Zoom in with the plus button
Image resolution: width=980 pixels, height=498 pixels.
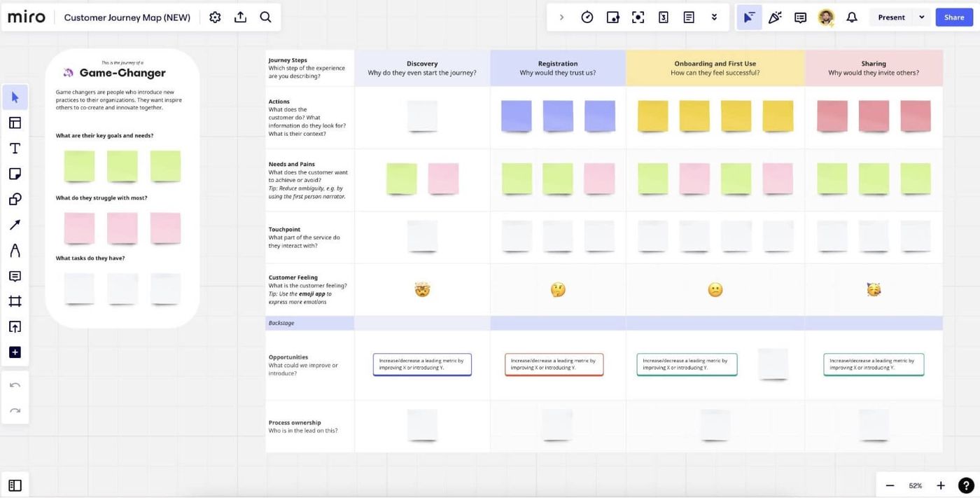tap(941, 485)
